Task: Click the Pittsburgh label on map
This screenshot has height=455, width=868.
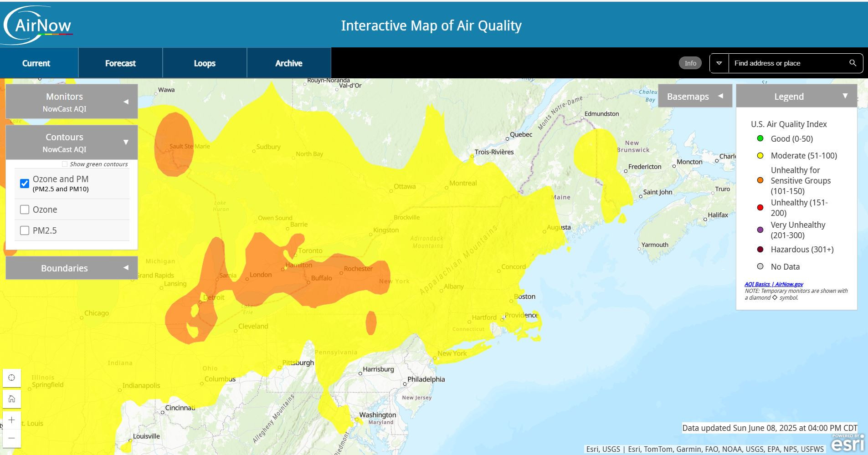Action: click(x=298, y=363)
